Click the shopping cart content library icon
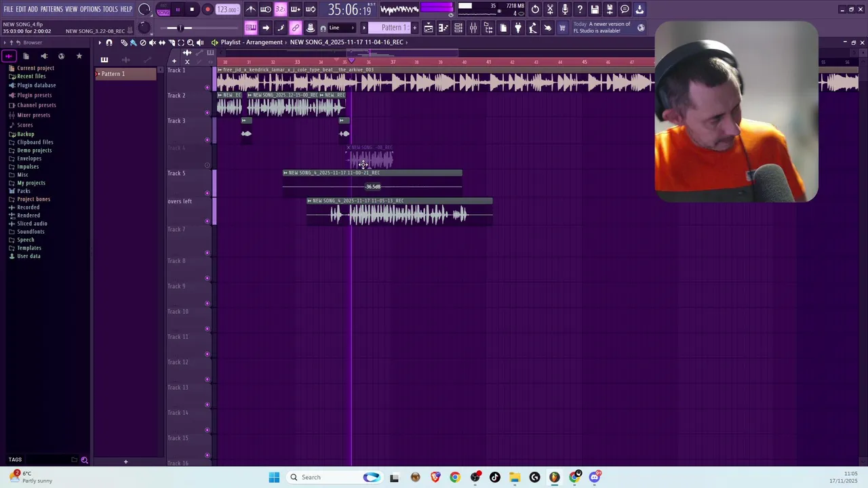868x488 pixels. pyautogui.click(x=562, y=28)
